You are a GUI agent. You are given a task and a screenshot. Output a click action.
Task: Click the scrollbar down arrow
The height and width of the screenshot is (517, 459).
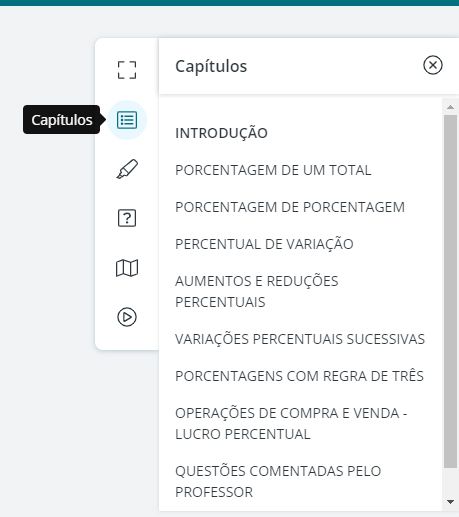tap(450, 501)
